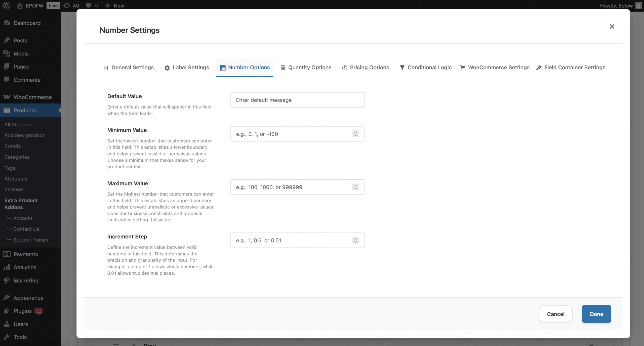Close the Number Settings dialog
Image resolution: width=644 pixels, height=346 pixels.
(x=612, y=27)
